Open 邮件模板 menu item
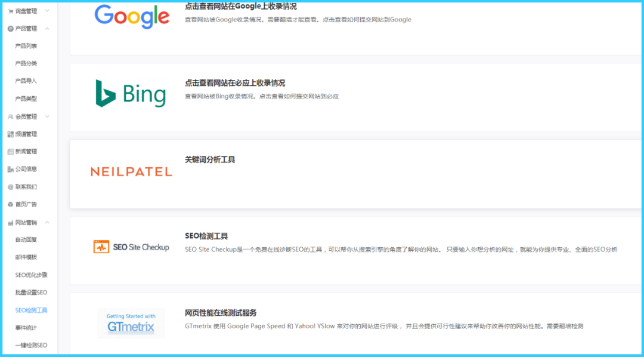This screenshot has width=644, height=357. click(x=26, y=257)
